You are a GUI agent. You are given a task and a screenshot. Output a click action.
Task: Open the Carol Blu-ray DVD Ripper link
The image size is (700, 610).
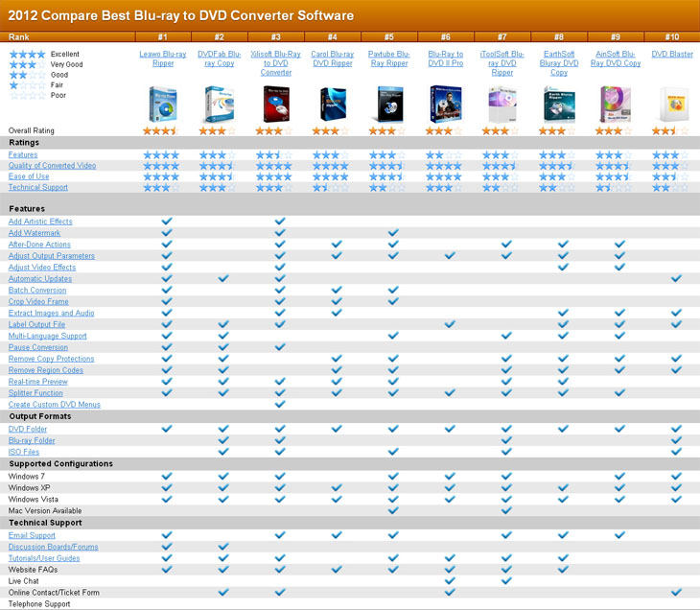pos(333,59)
